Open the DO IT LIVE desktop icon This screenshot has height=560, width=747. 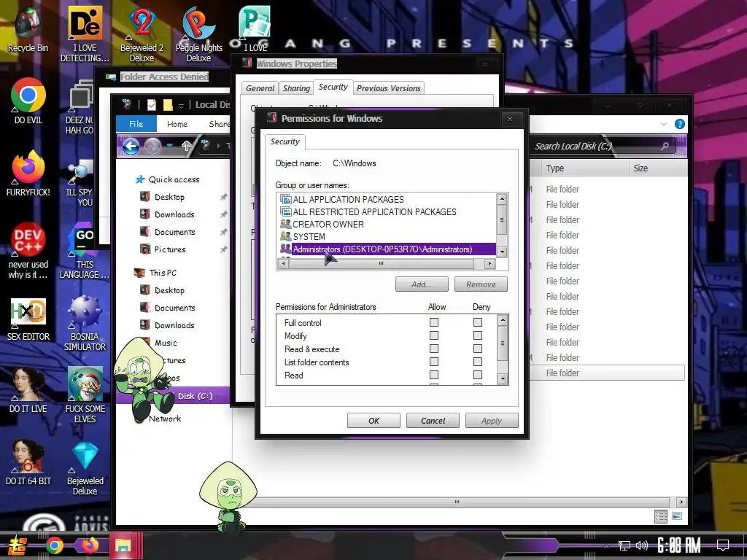point(28,389)
